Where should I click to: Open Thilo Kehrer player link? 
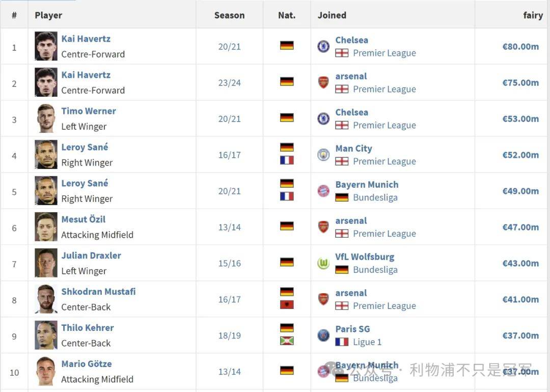[88, 328]
